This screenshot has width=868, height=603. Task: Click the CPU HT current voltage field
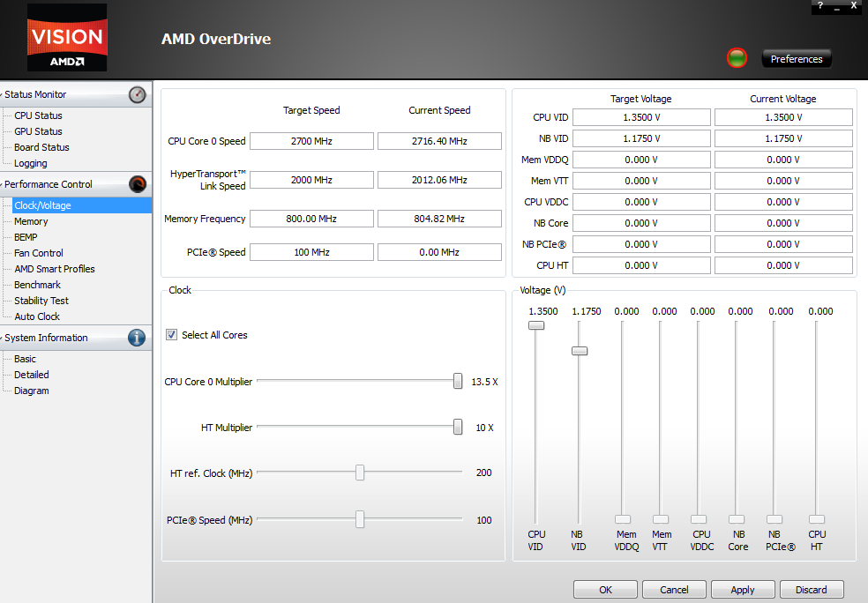[x=783, y=265]
